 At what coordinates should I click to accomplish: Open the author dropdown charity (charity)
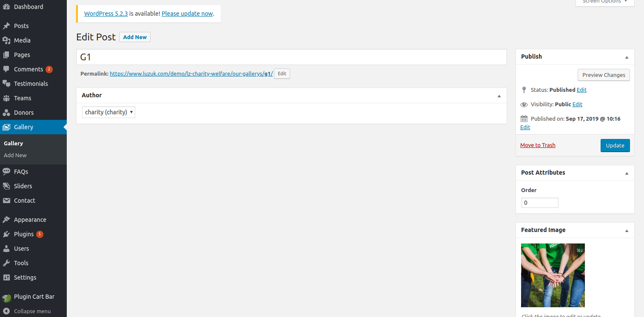coord(108,112)
